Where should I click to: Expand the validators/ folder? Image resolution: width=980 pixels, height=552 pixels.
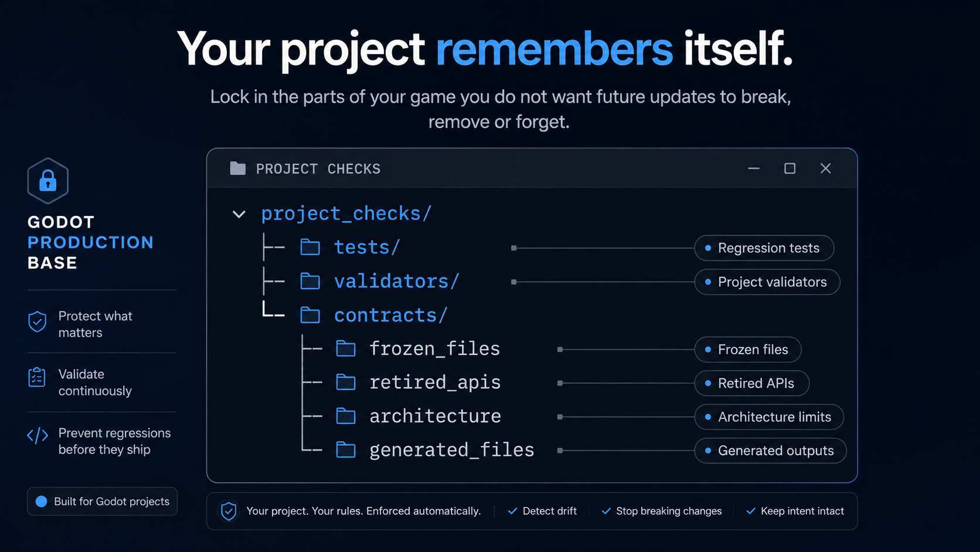click(396, 282)
